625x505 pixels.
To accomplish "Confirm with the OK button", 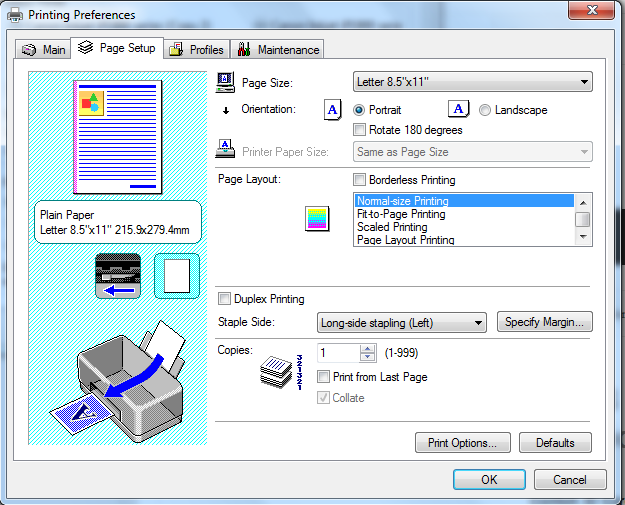I will [x=489, y=479].
